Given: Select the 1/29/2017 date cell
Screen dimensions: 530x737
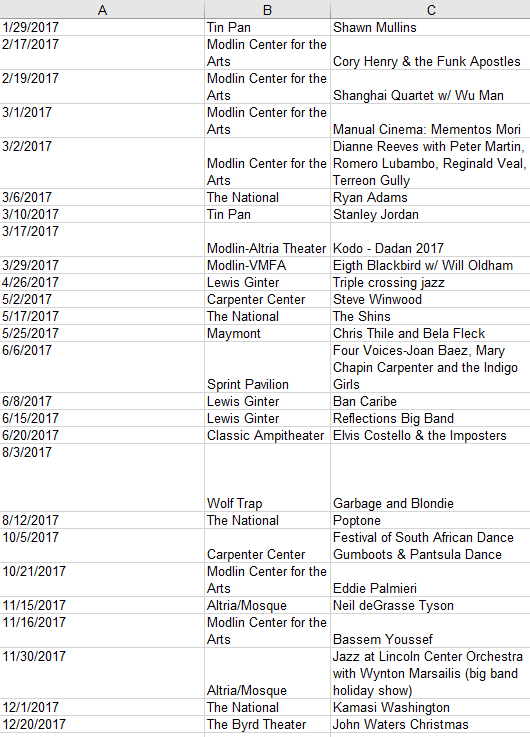Looking at the screenshot, I should pos(102,27).
